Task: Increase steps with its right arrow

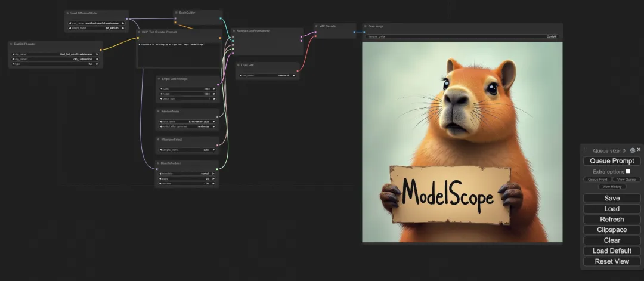Action: 213,179
